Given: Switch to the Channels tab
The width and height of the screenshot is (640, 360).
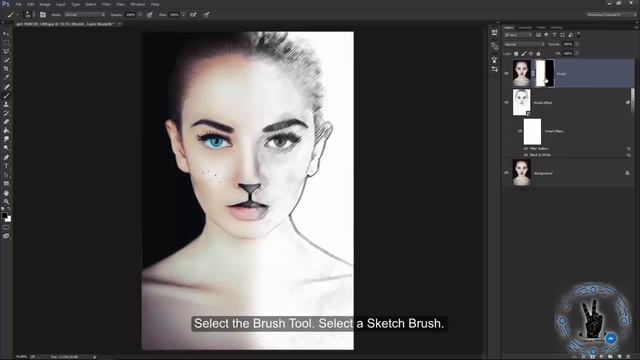Looking at the screenshot, I should click(x=525, y=27).
